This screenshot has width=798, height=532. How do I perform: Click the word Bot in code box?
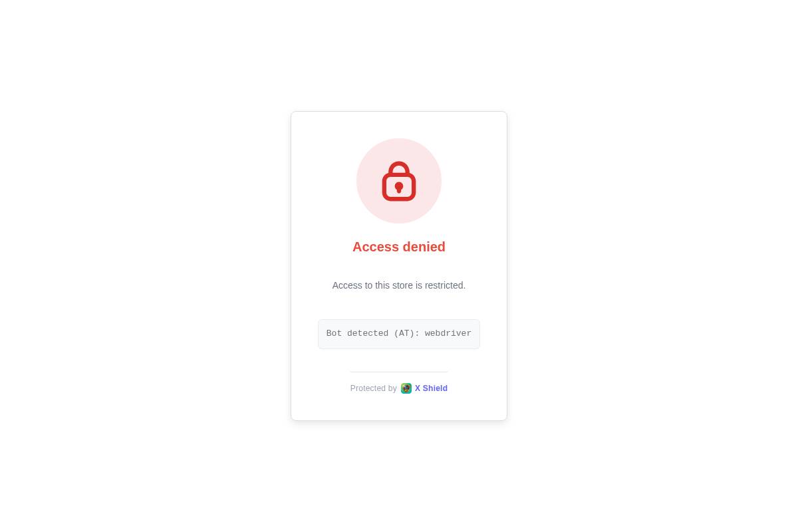[x=334, y=333]
